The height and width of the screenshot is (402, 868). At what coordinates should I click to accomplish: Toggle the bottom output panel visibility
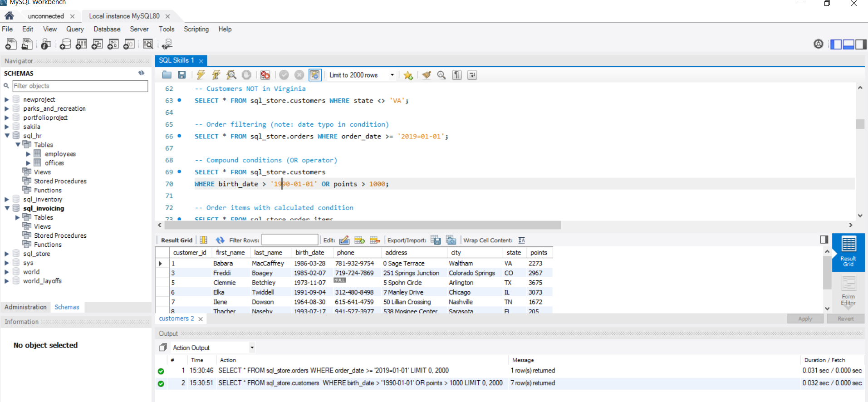[848, 44]
